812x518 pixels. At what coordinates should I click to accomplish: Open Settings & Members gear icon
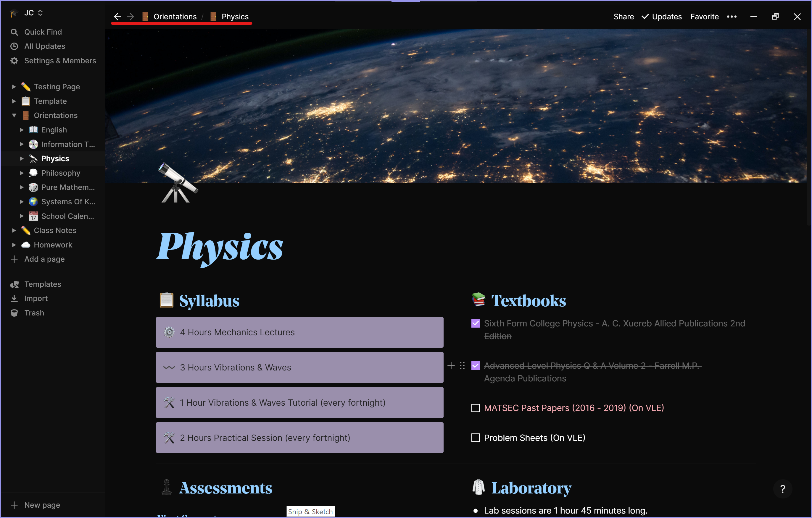tap(14, 61)
